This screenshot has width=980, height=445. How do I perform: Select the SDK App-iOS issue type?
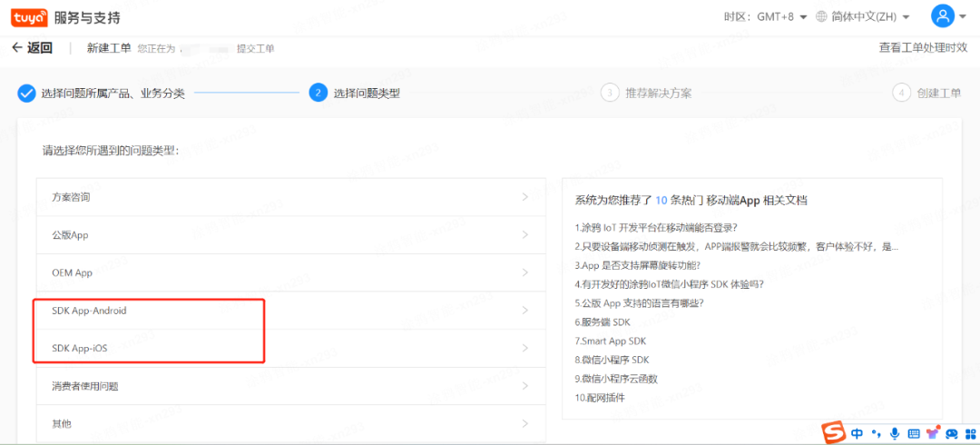click(x=290, y=348)
